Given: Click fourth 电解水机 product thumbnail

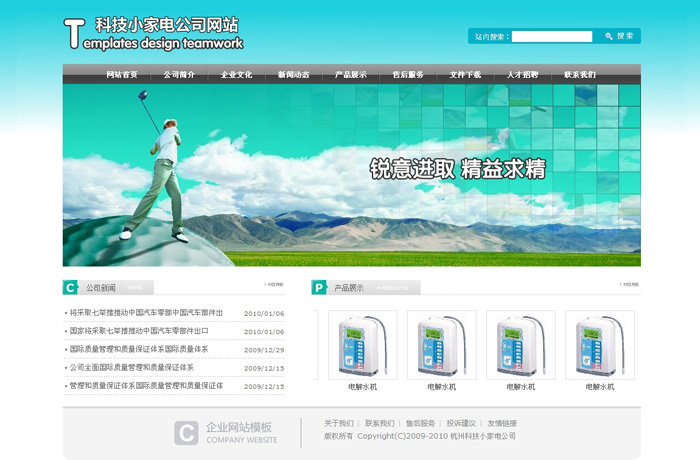Looking at the screenshot, I should click(600, 345).
